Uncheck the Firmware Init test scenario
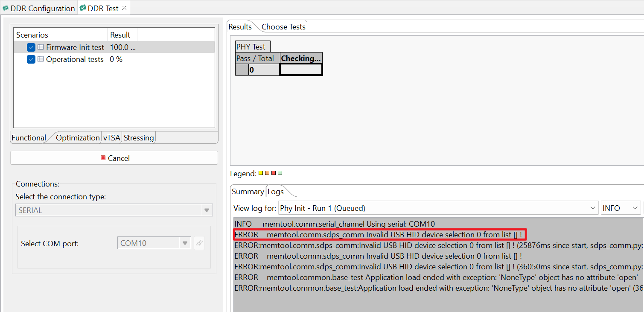The image size is (644, 312). tap(31, 47)
